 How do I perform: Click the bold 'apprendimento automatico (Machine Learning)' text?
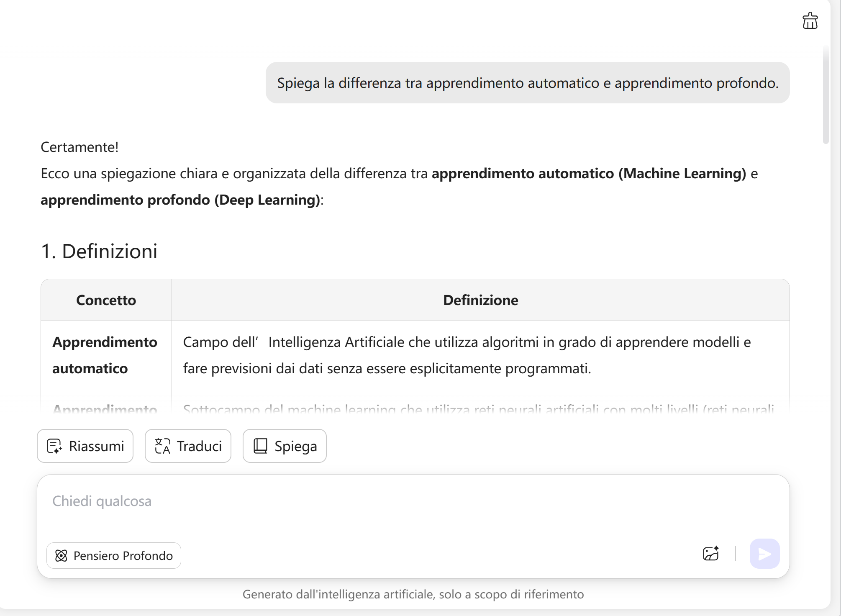589,174
